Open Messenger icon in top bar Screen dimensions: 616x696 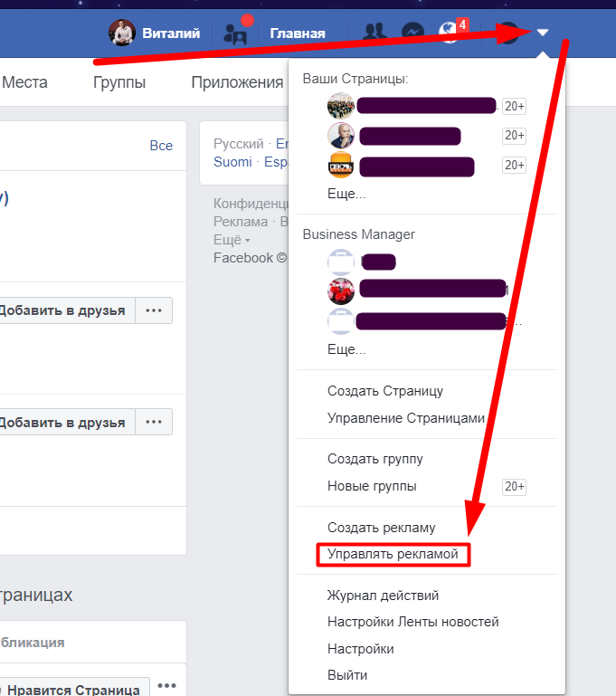[412, 33]
